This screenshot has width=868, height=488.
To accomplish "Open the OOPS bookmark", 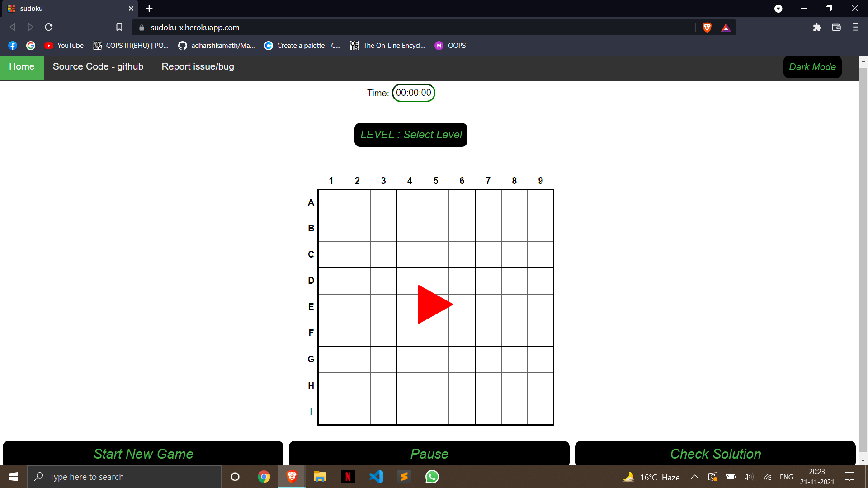I will coord(450,46).
